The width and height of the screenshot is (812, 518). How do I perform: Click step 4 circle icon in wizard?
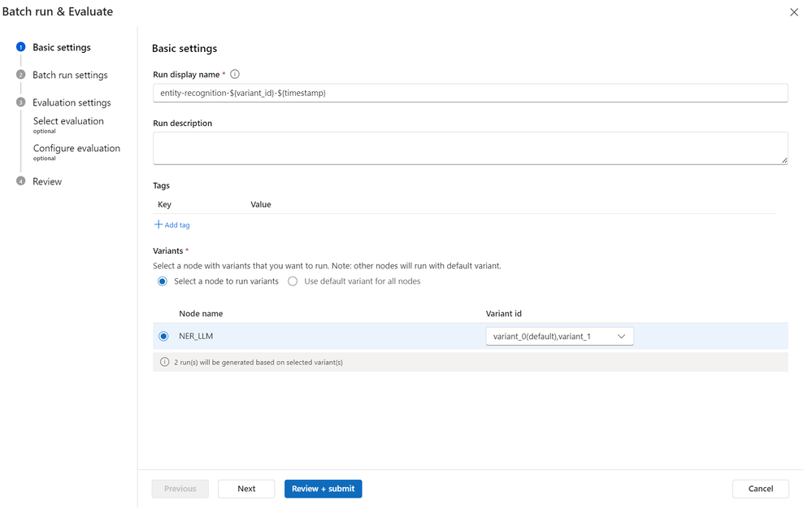(x=21, y=181)
